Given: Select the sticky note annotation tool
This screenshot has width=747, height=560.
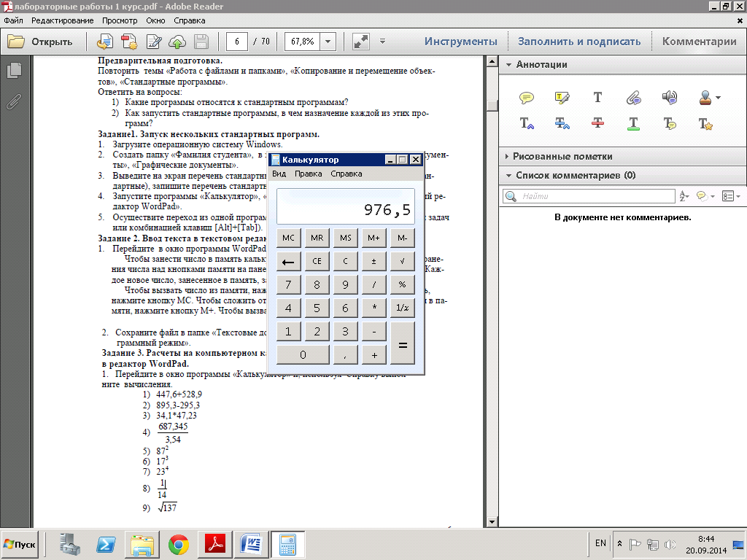Looking at the screenshot, I should pyautogui.click(x=527, y=98).
